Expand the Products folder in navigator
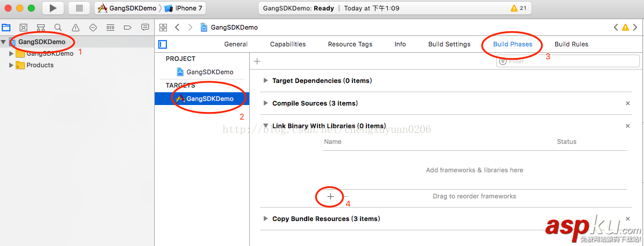The height and width of the screenshot is (246, 644). pyautogui.click(x=11, y=65)
